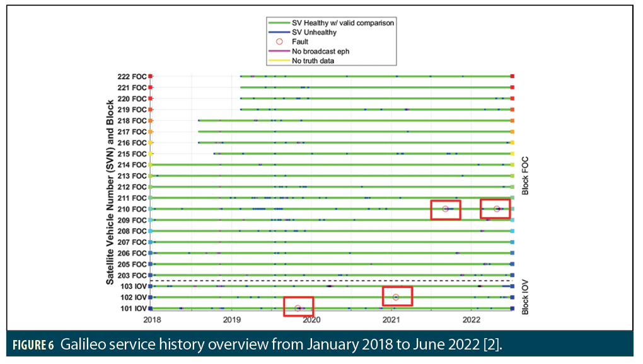Click the fault circle on 102 IOV row

396,297
